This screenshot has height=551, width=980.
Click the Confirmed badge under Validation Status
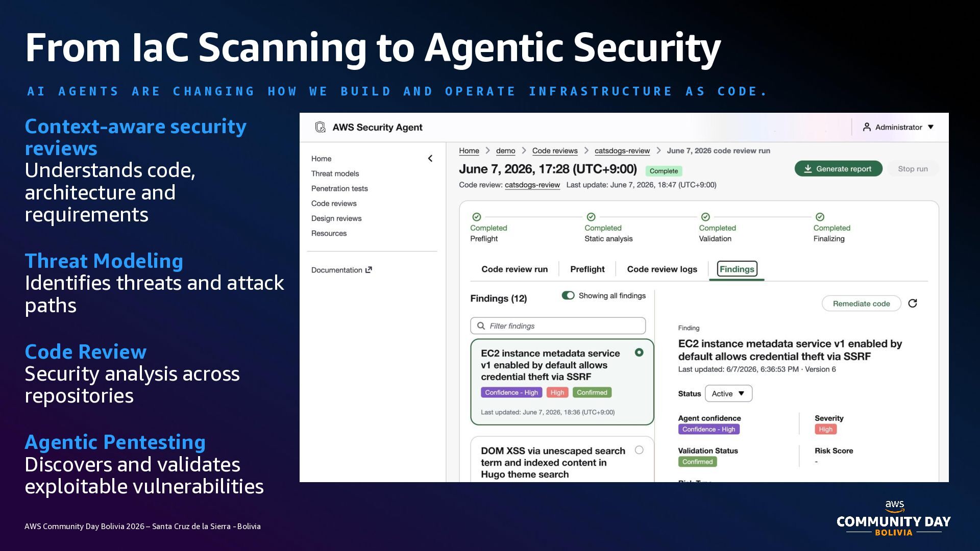tap(697, 462)
